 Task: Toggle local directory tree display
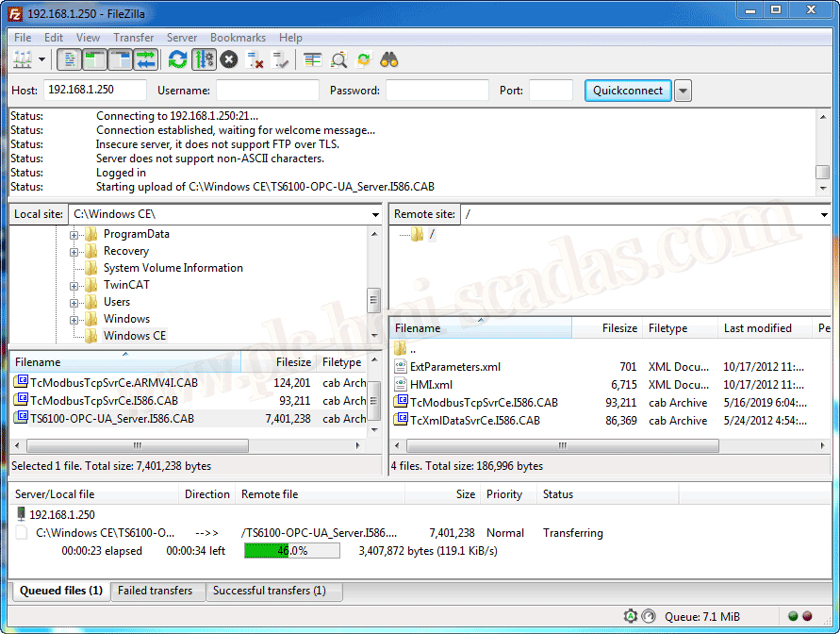(94, 60)
